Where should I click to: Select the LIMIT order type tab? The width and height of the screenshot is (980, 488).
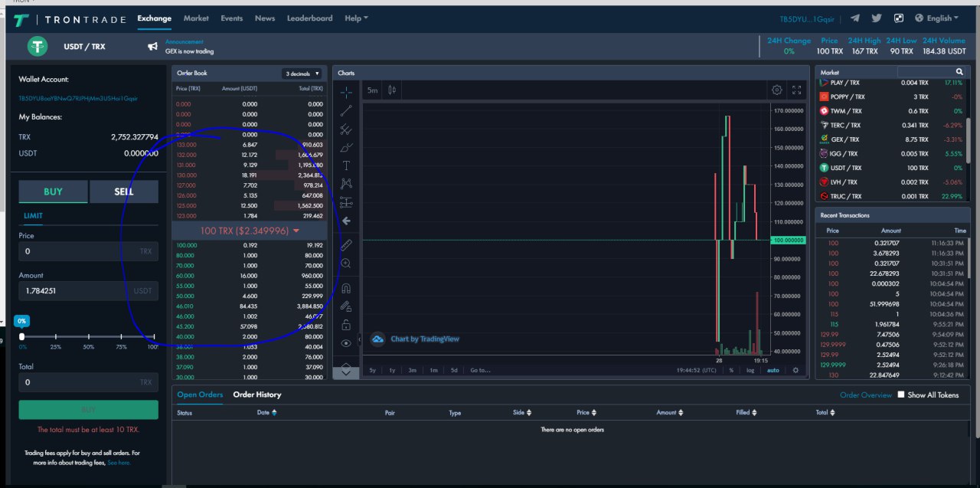pos(33,216)
